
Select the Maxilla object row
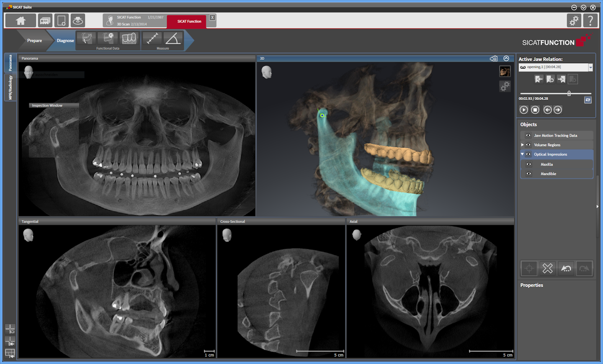tap(557, 164)
